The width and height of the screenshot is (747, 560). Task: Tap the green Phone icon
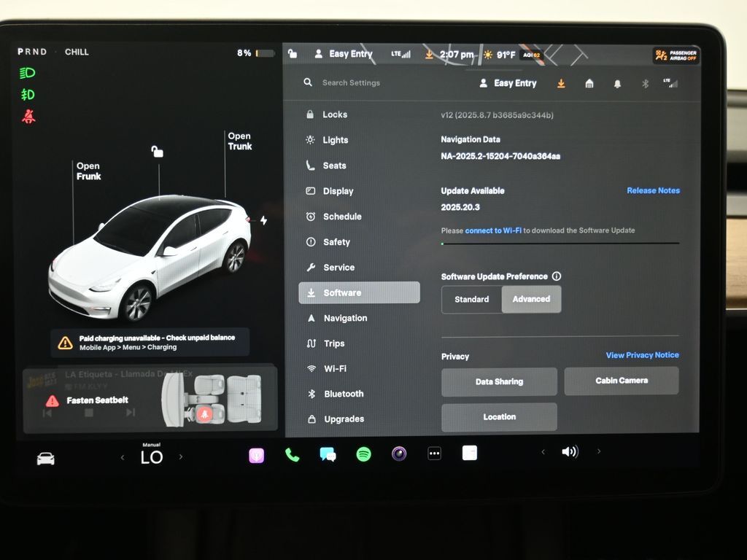click(x=292, y=454)
